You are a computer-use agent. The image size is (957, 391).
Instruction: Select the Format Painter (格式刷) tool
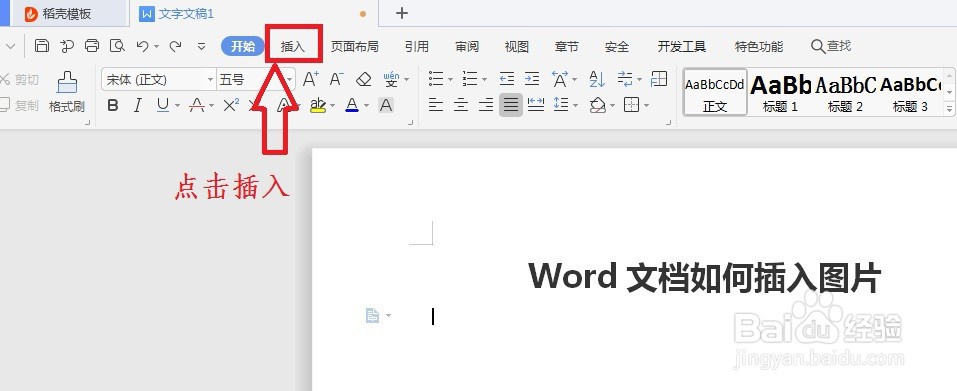67,92
